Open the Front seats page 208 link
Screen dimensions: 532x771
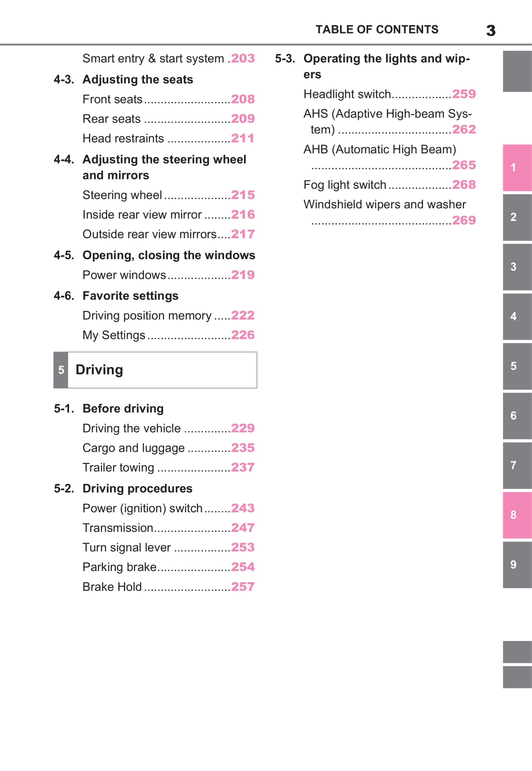click(243, 99)
